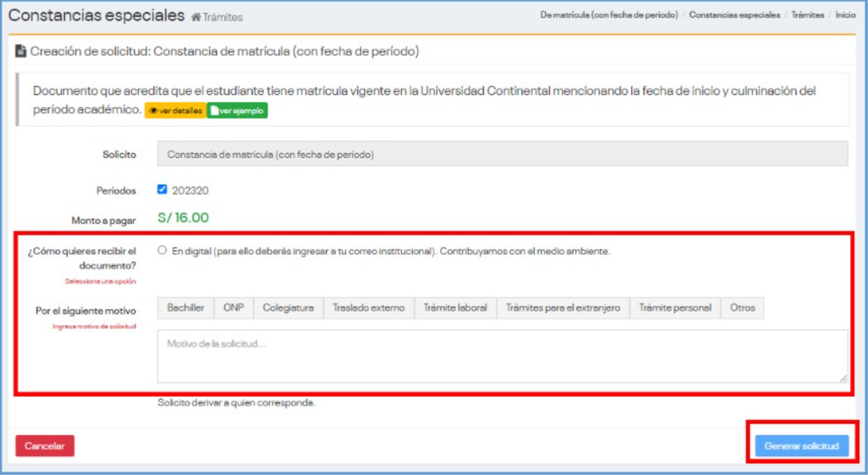Select Trámites para el extranjero motive
The height and width of the screenshot is (475, 868).
pyautogui.click(x=563, y=308)
